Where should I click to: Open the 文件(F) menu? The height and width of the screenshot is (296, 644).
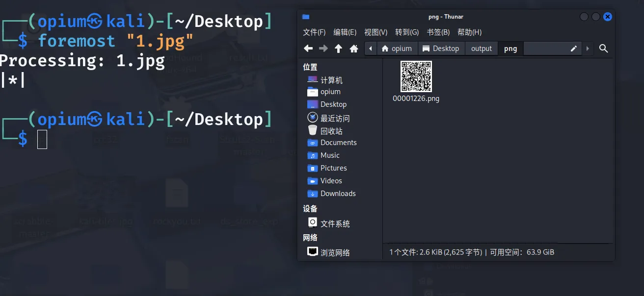coord(314,32)
